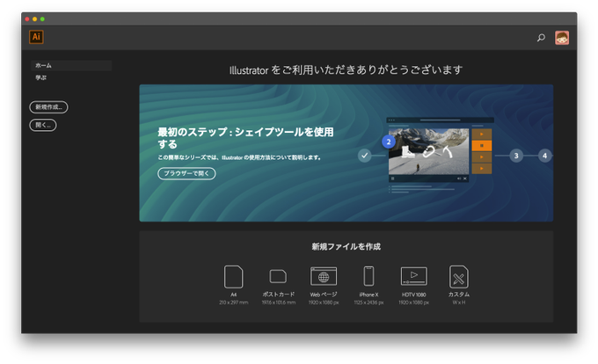The width and height of the screenshot is (598, 364).
Task: Click the completed step checkmark circle
Action: (x=365, y=156)
